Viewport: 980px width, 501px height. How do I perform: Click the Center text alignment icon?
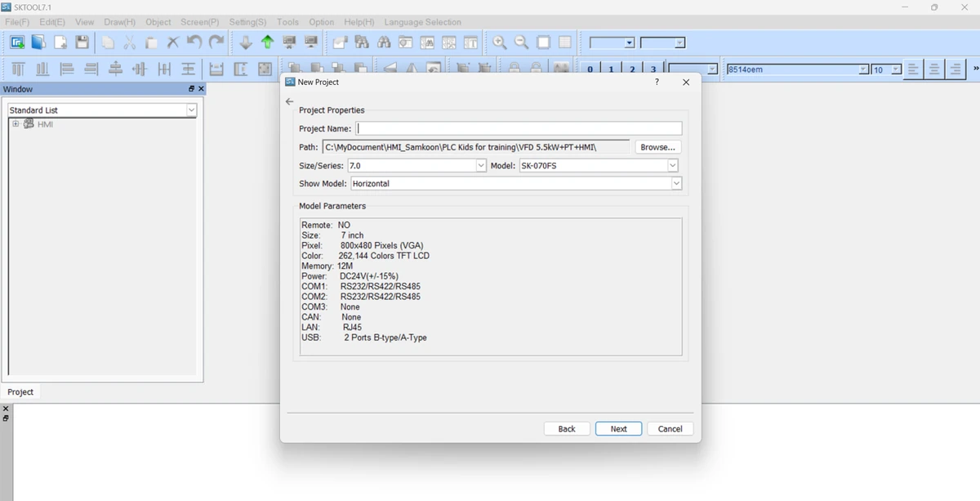click(934, 69)
